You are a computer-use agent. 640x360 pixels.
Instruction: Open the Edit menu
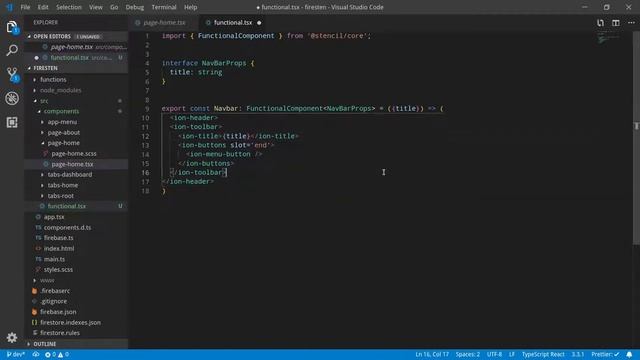(43, 7)
